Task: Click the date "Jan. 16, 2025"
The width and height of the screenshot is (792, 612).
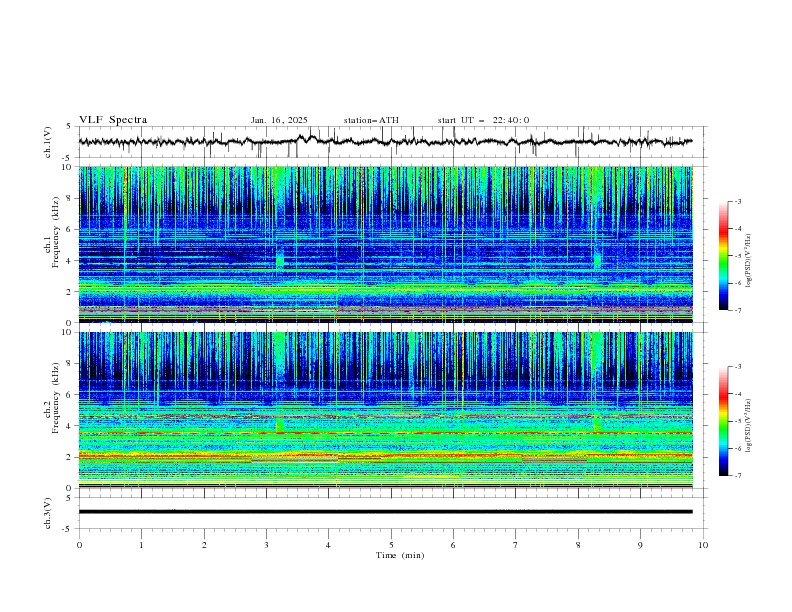Action: 279,120
